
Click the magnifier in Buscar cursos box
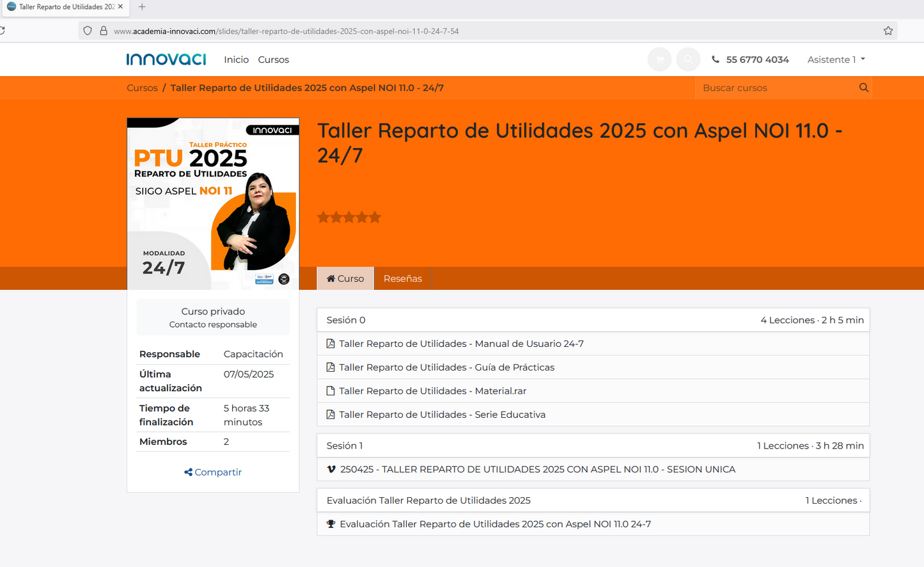tap(864, 88)
